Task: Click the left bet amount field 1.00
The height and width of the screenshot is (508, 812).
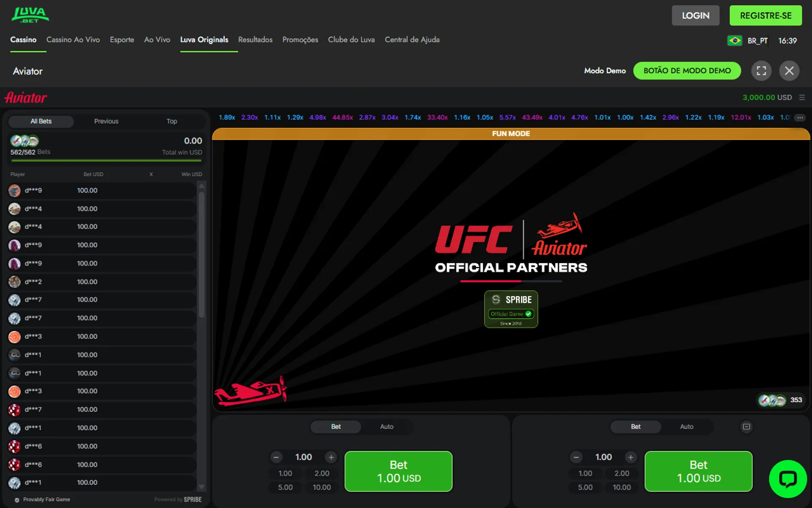Action: click(x=304, y=457)
